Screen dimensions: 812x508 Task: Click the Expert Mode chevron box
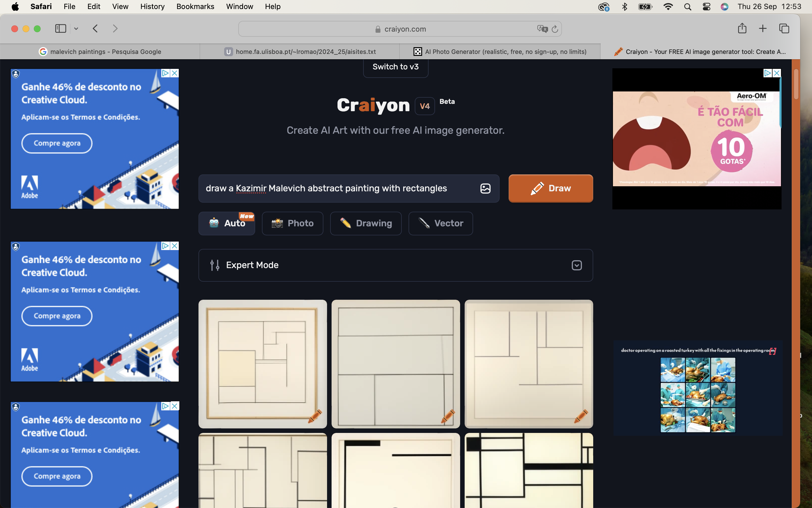(x=577, y=265)
